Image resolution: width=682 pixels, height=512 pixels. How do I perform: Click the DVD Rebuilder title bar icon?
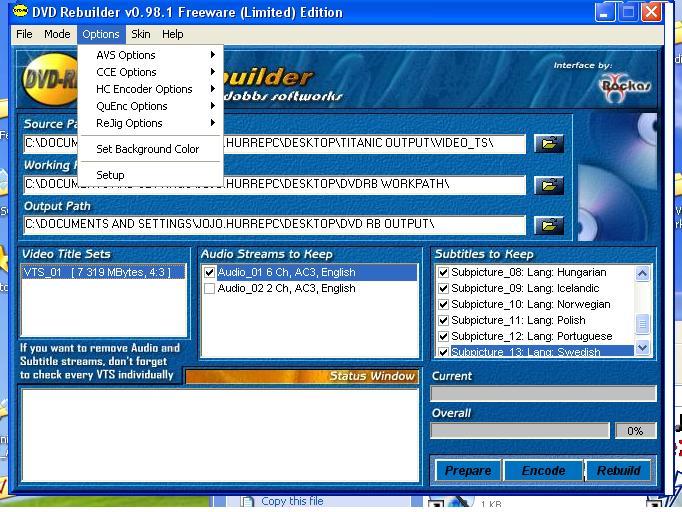(20, 11)
